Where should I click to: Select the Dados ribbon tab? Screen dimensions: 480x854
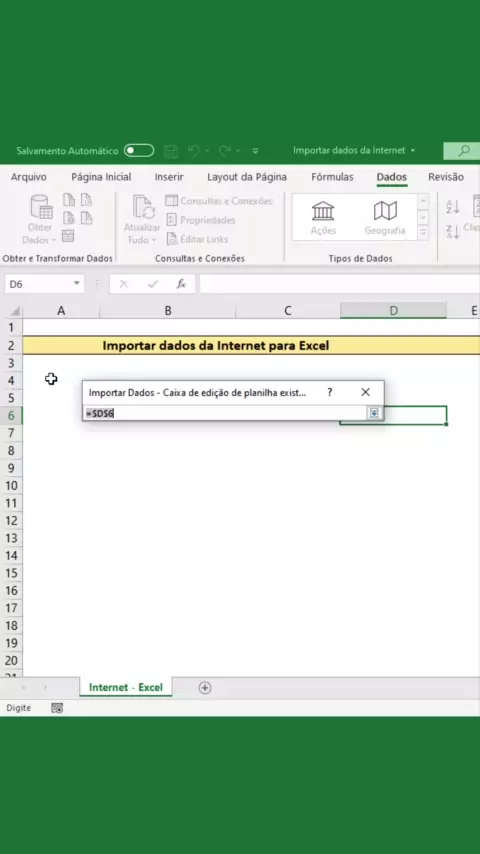pos(392,177)
